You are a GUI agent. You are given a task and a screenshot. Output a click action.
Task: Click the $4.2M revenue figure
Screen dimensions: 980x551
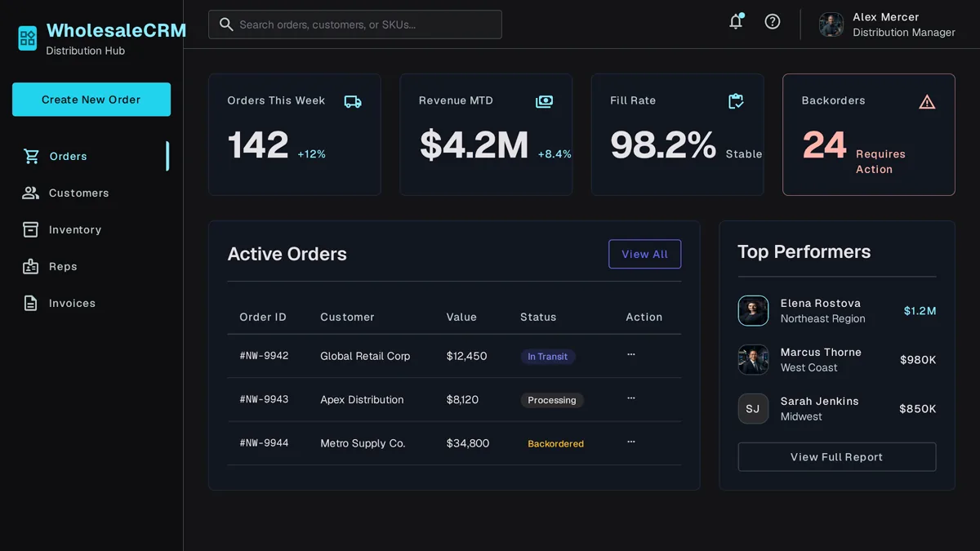[474, 145]
